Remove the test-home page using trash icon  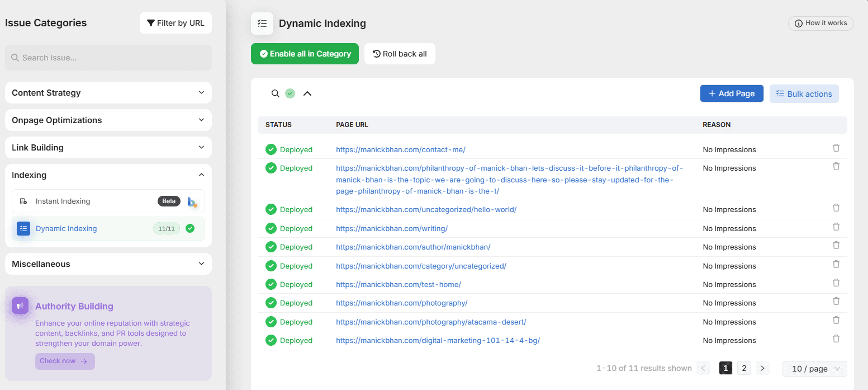click(x=836, y=283)
